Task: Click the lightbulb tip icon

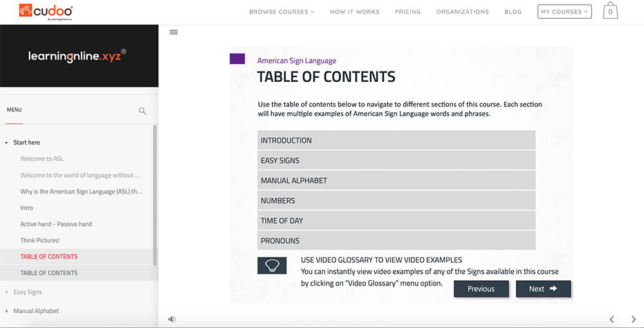Action: pyautogui.click(x=272, y=265)
